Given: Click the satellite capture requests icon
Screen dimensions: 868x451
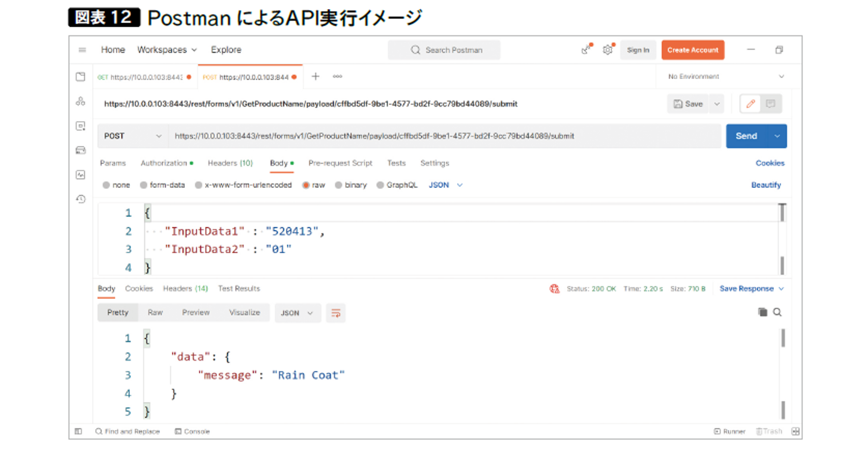Looking at the screenshot, I should click(x=587, y=49).
